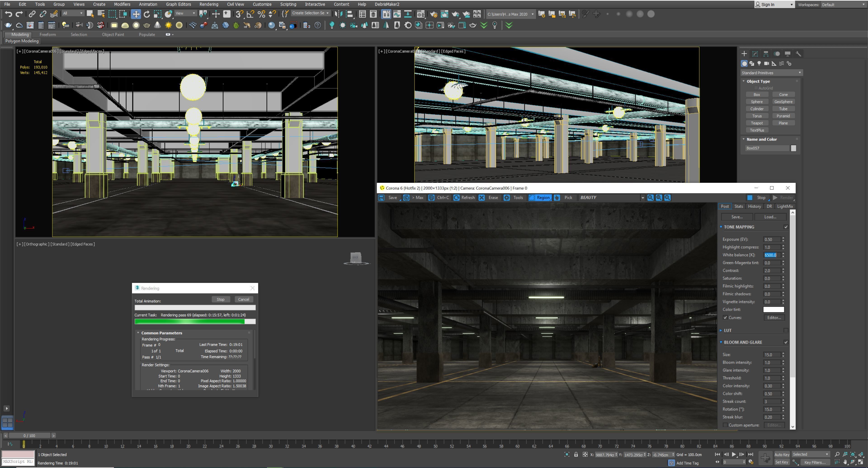The image size is (868, 468).
Task: Click the Pan View hand icon
Action: [845, 462]
